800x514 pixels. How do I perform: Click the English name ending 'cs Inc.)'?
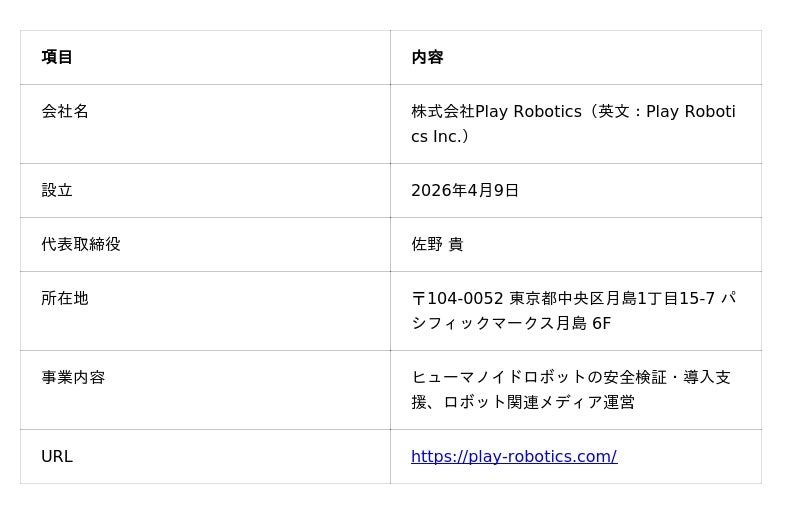pos(440,137)
